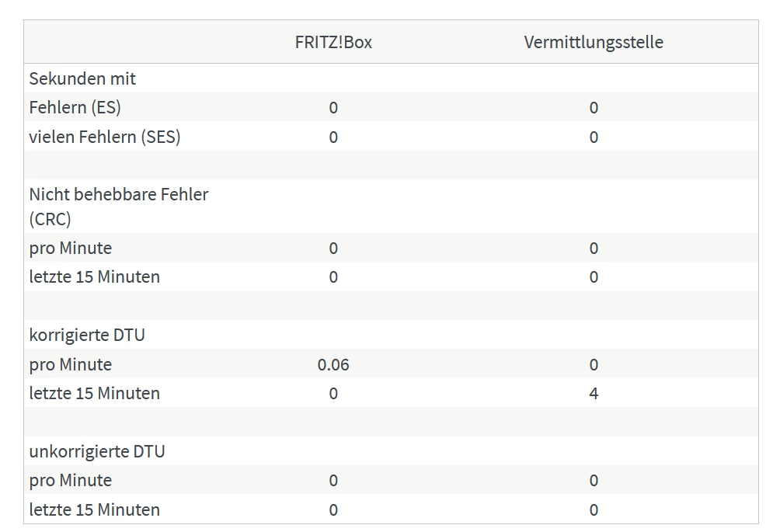780x532 pixels.
Task: Click the 0.06 value for korrigierte DTU
Action: pyautogui.click(x=333, y=364)
